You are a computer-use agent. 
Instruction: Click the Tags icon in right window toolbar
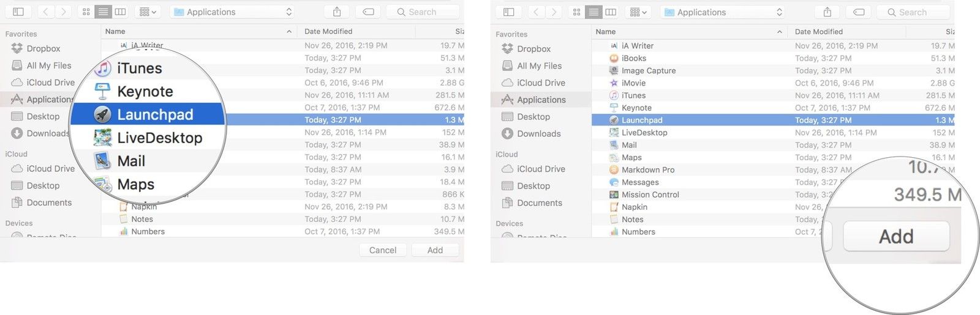point(859,12)
